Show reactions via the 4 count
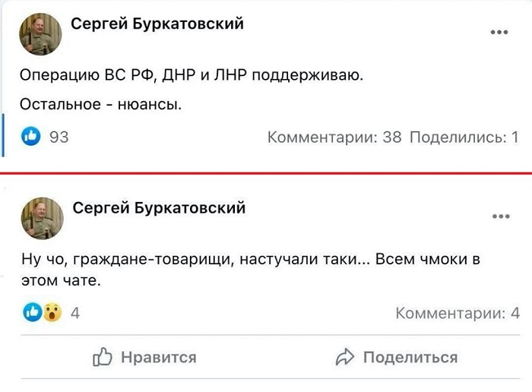Image resolution: width=532 pixels, height=392 pixels. [75, 313]
